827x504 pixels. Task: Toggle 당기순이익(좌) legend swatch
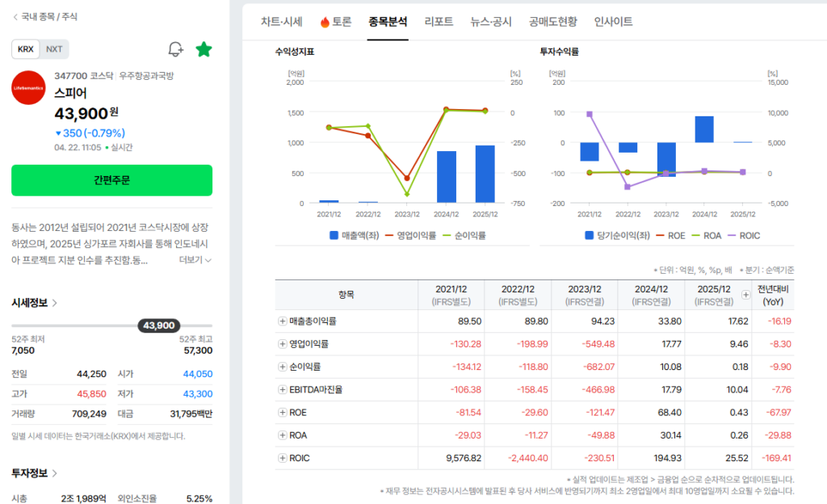(x=589, y=235)
